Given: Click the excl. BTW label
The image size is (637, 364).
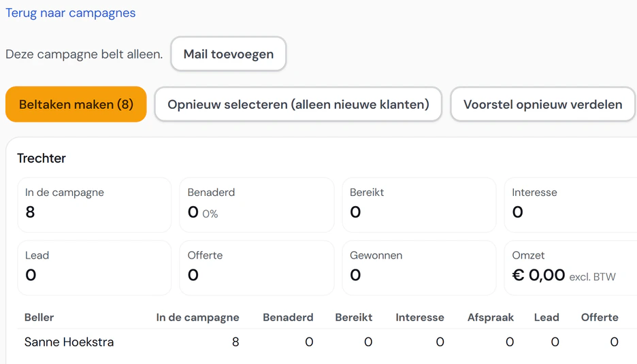Looking at the screenshot, I should [592, 277].
